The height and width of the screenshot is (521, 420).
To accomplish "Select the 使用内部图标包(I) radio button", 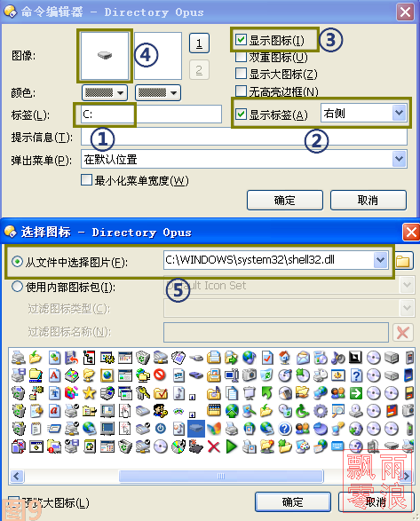I will pyautogui.click(x=17, y=287).
